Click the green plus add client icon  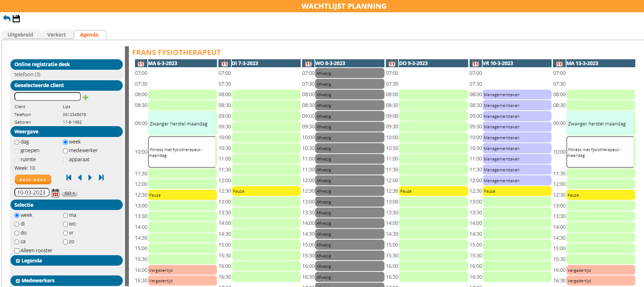click(86, 97)
